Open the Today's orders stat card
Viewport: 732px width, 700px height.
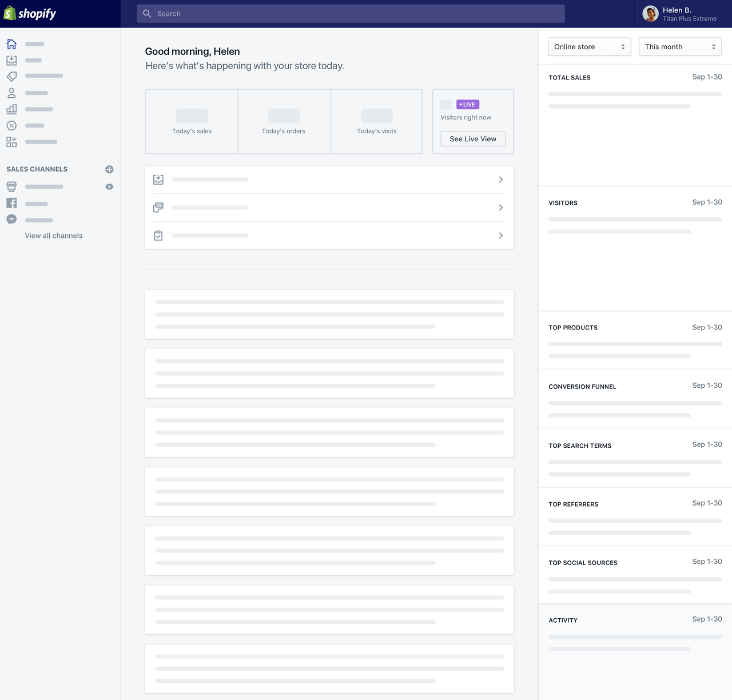click(284, 121)
